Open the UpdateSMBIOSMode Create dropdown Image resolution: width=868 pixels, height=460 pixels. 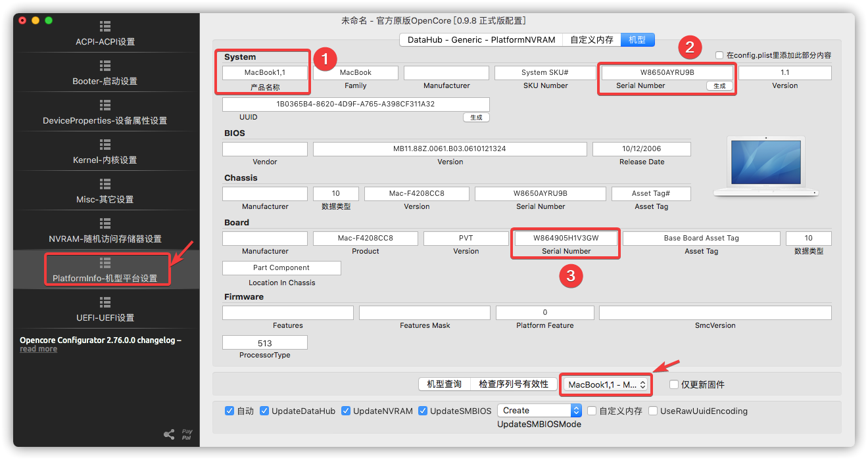(539, 410)
